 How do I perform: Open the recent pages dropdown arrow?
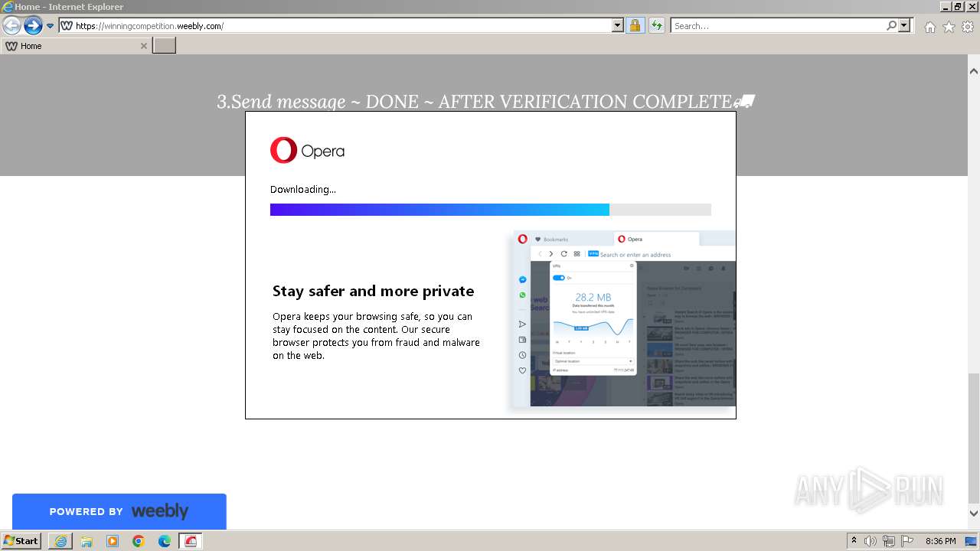tap(50, 26)
